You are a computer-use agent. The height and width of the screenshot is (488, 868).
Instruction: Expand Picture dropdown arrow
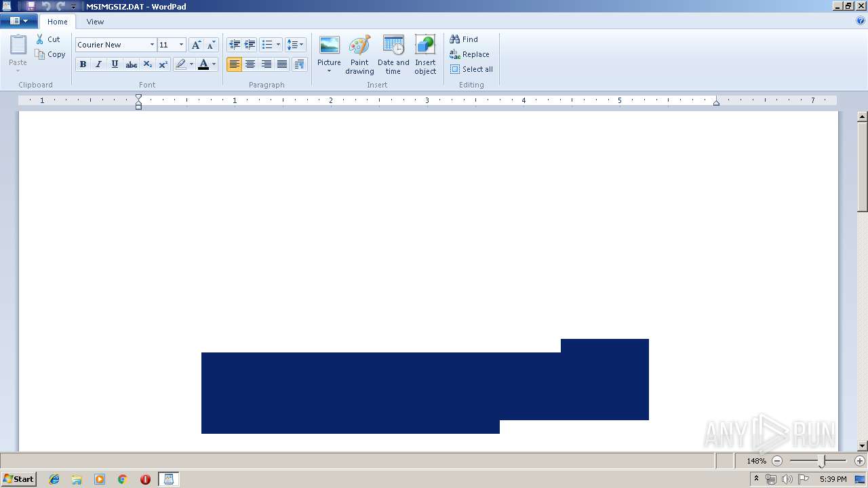(329, 71)
